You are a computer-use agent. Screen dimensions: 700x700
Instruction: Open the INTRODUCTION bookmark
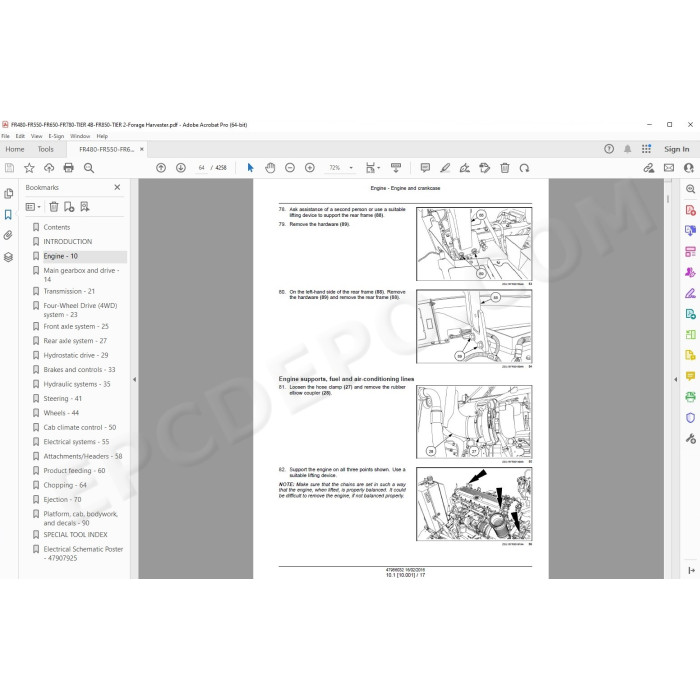click(x=67, y=242)
